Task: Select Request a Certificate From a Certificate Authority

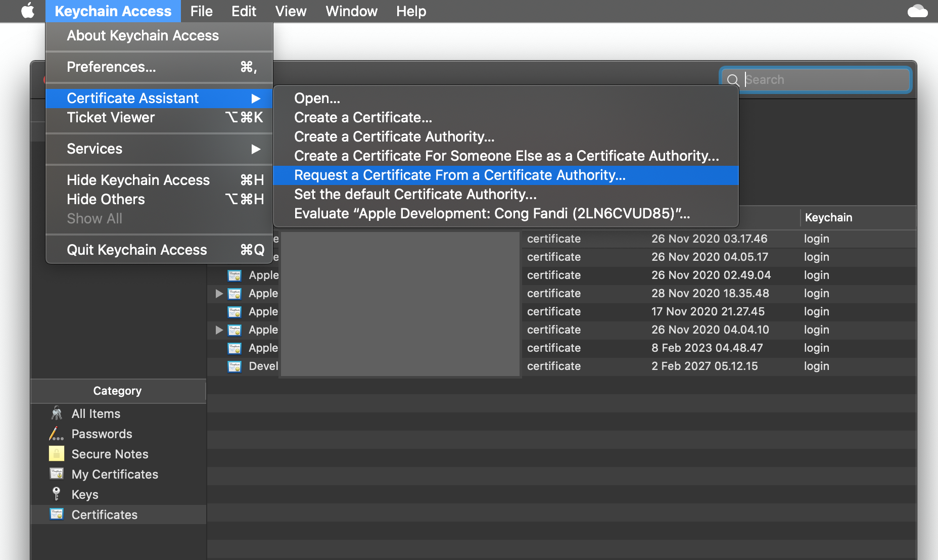Action: (x=459, y=175)
